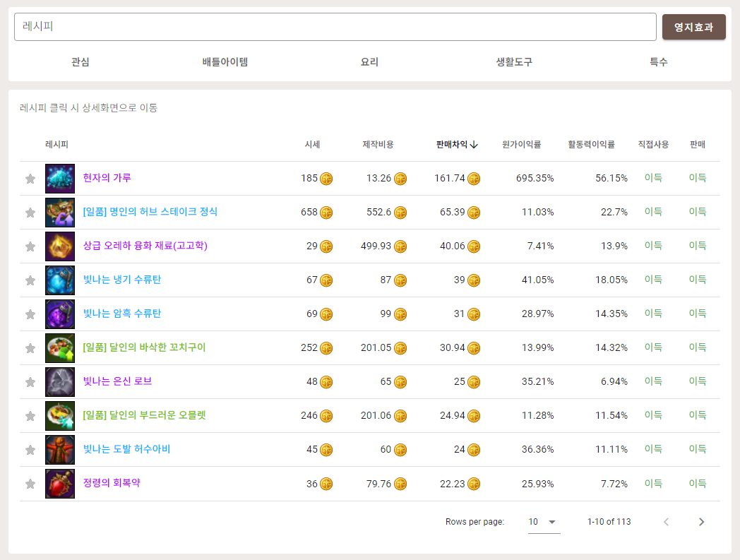740x560 pixels.
Task: Click the 빛나는 냉기 수류탄 grenade icon
Action: pos(60,280)
